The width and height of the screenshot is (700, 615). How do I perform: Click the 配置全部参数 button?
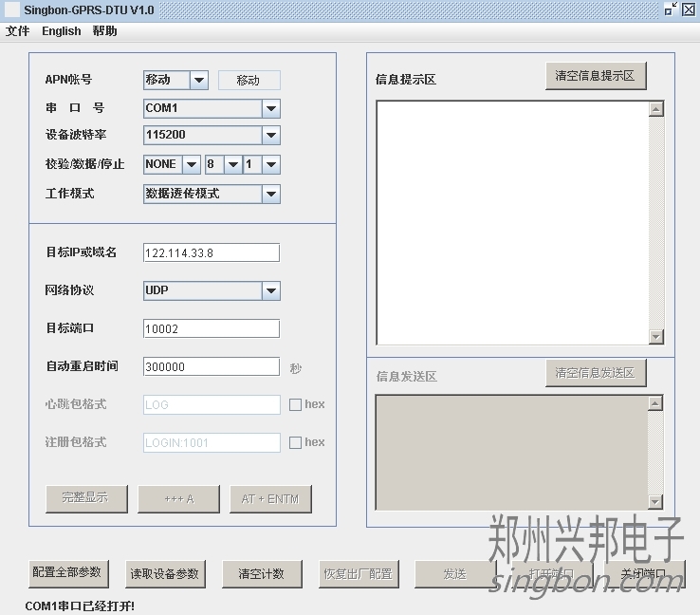[x=68, y=573]
